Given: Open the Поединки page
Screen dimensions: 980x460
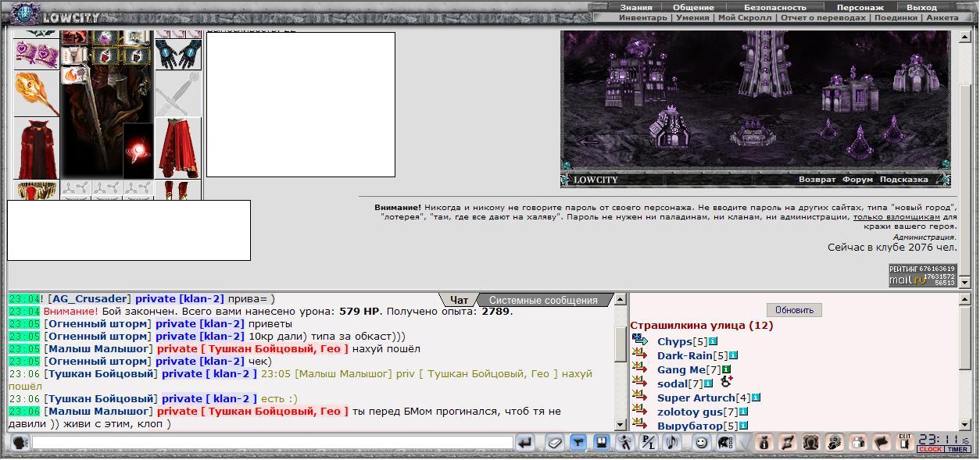Looking at the screenshot, I should coord(896,17).
